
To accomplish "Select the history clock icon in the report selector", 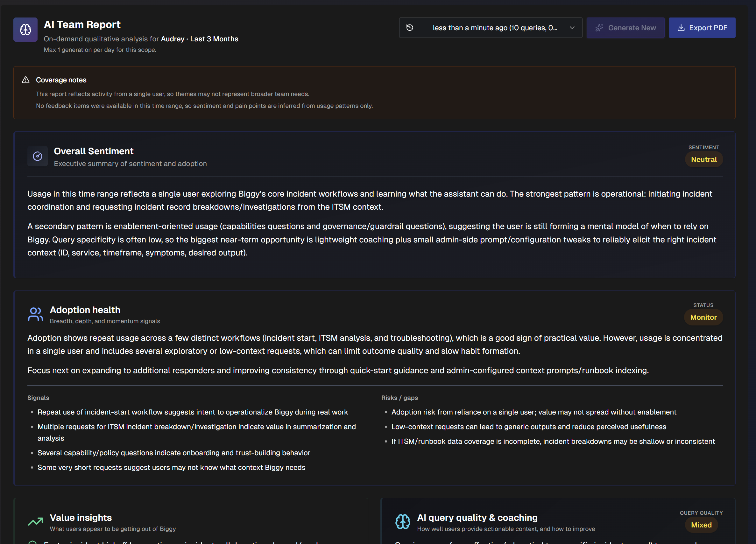I will (x=410, y=28).
